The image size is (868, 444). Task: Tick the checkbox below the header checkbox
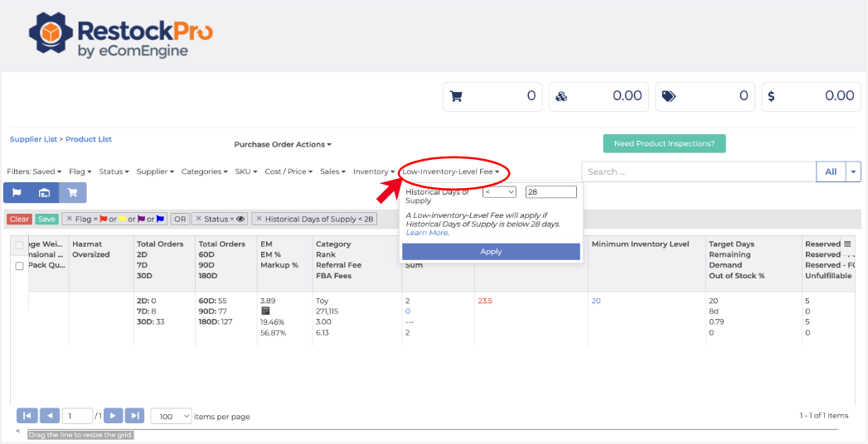pos(19,266)
